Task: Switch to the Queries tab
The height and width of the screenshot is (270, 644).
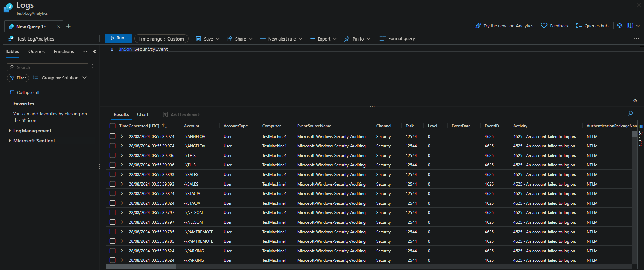Action: (36, 51)
